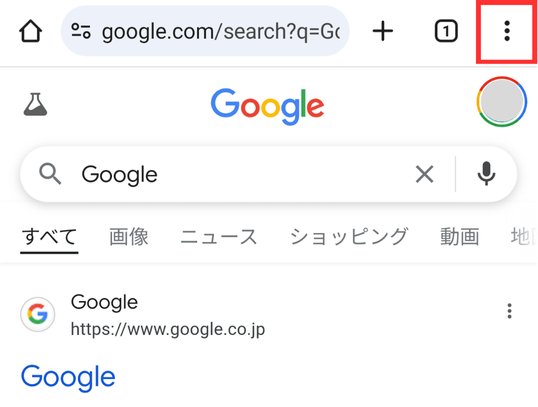The height and width of the screenshot is (407, 538).
Task: Open result options three-dot menu
Action: (510, 311)
